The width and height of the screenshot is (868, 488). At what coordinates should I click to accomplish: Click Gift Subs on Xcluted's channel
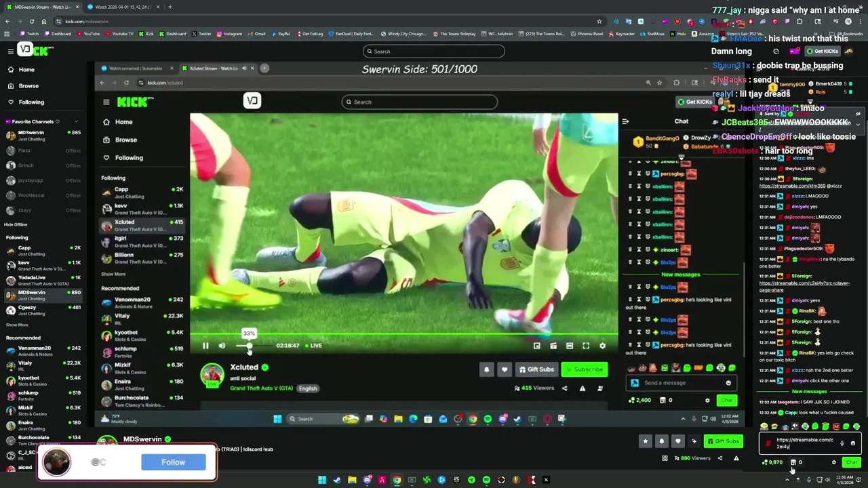536,369
